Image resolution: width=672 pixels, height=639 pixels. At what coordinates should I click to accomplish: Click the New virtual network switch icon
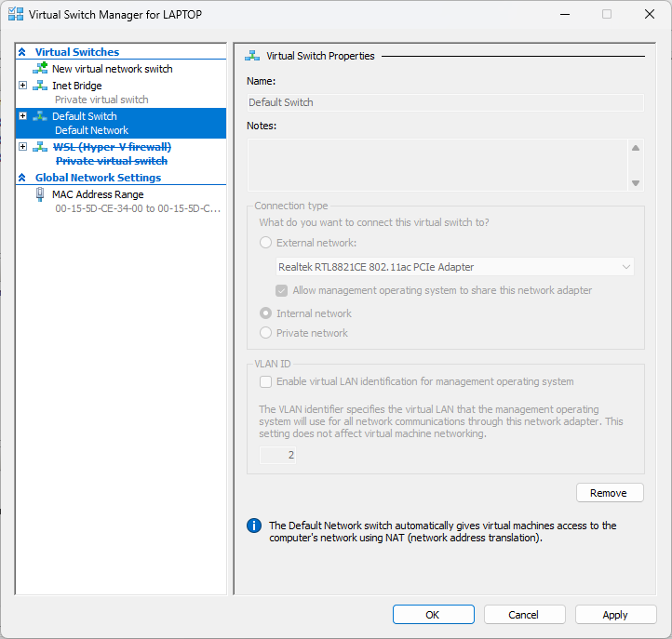[40, 69]
